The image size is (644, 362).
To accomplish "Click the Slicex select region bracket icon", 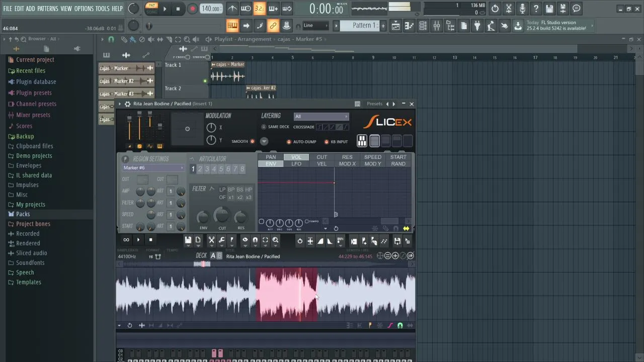I will click(265, 240).
